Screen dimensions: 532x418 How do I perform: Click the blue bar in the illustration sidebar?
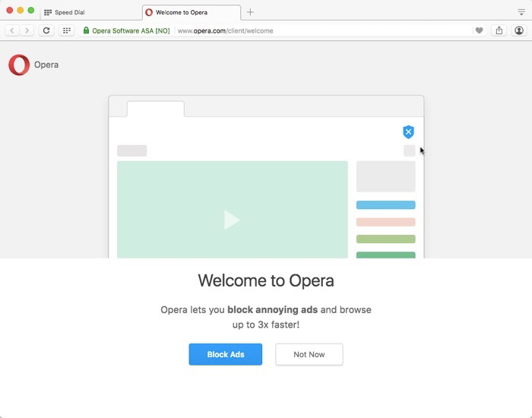[386, 205]
